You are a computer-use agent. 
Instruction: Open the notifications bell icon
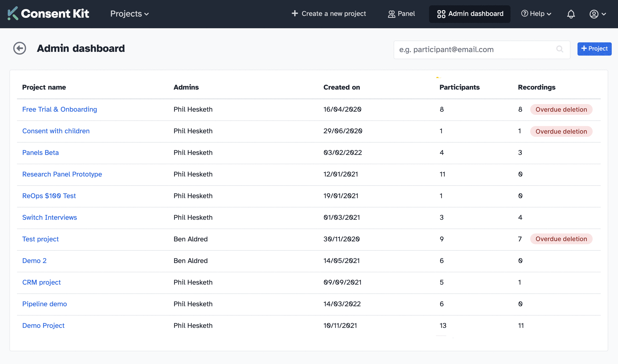571,14
